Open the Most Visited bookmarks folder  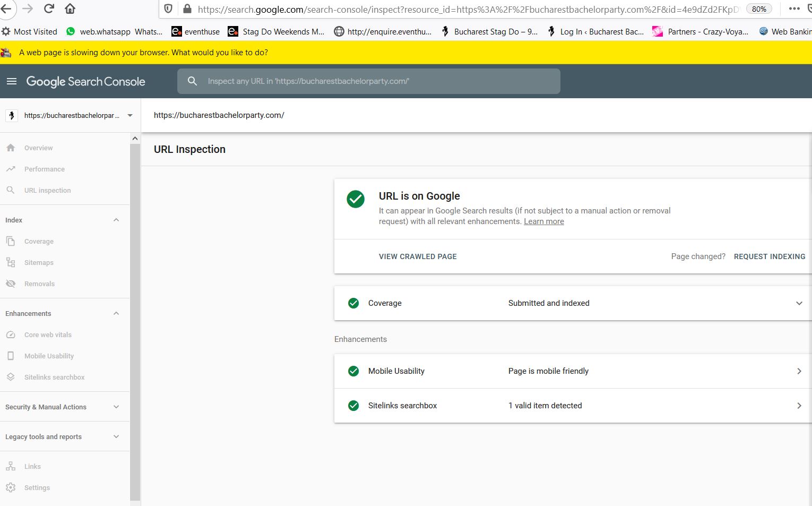pyautogui.click(x=29, y=31)
